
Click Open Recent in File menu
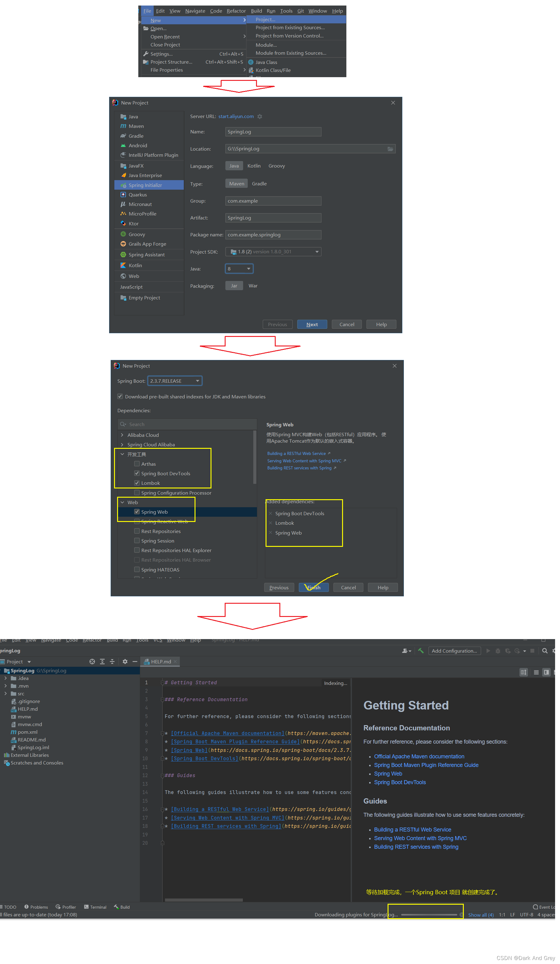coord(193,37)
